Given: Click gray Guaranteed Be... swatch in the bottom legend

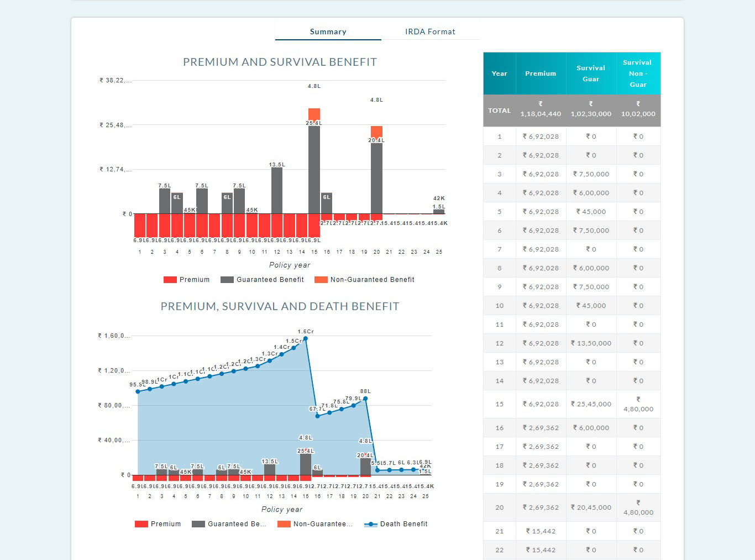Looking at the screenshot, I should 198,524.
